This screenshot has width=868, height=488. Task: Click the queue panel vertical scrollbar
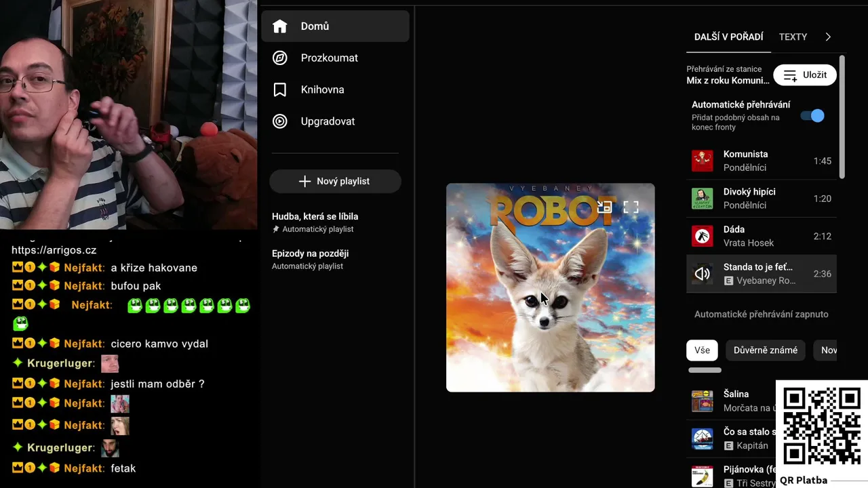(x=842, y=117)
